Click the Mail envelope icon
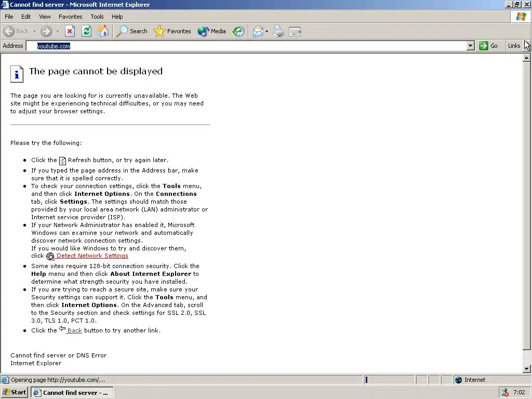Viewport: 532px width, 399px height. (258, 31)
